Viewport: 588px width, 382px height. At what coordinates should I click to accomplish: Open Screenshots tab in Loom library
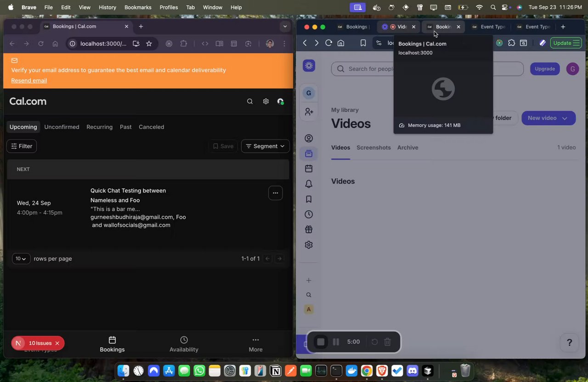tap(373, 147)
